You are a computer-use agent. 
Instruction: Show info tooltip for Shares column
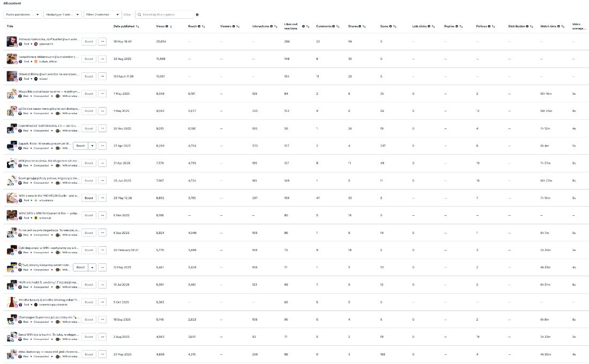pos(360,26)
